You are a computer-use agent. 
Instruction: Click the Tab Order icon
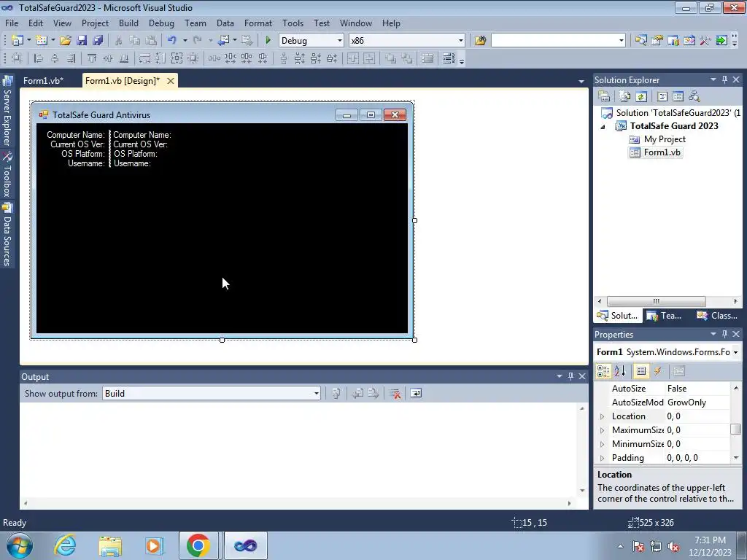449,58
